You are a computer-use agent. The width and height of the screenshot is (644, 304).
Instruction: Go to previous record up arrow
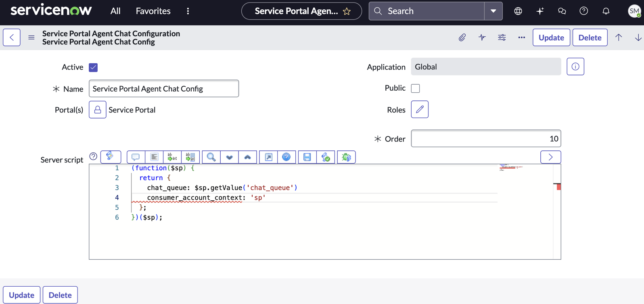(619, 37)
